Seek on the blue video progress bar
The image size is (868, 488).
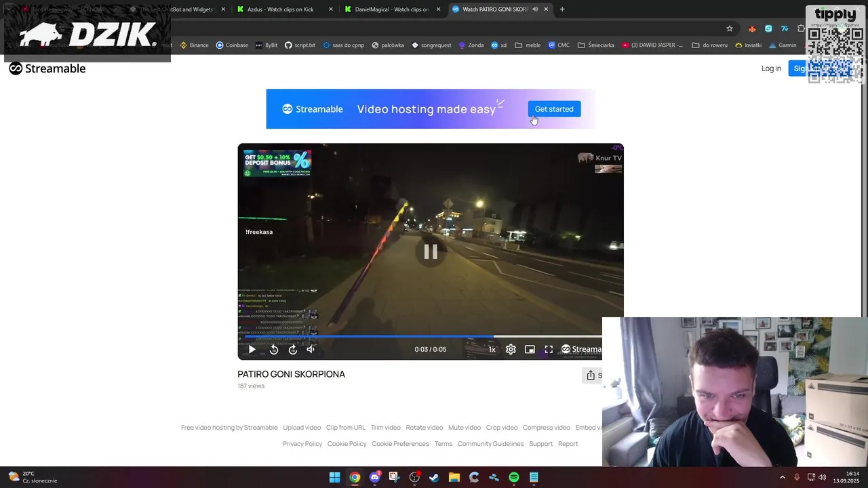point(423,336)
